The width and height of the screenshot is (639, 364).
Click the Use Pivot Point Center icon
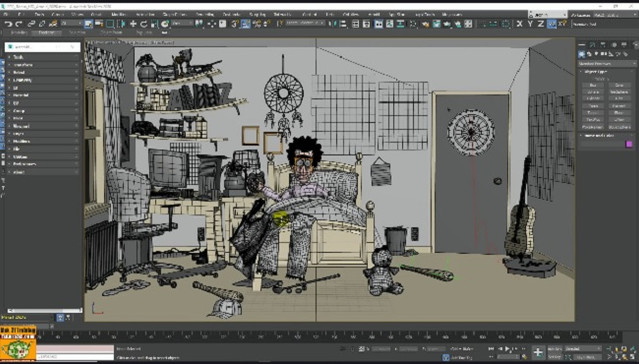pyautogui.click(x=199, y=24)
